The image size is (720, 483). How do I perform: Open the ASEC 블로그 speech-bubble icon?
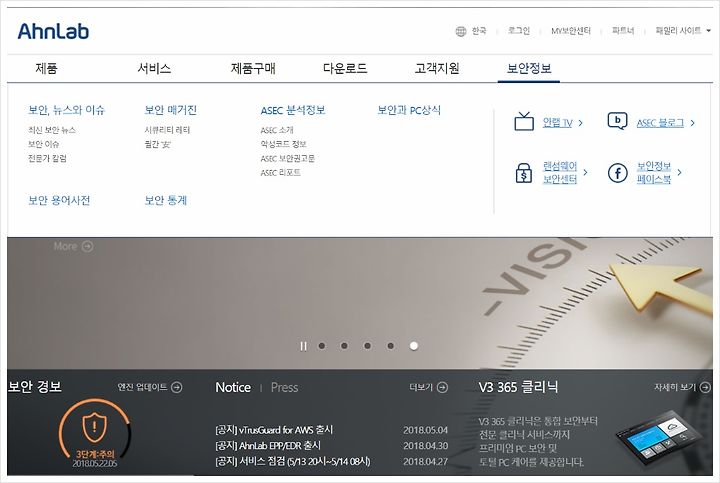(x=618, y=121)
